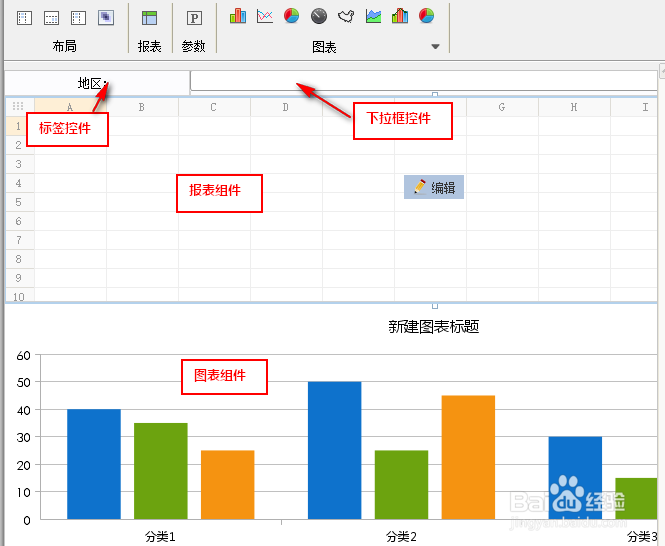The height and width of the screenshot is (546, 665).
Task: Select column C header
Action: pos(214,107)
